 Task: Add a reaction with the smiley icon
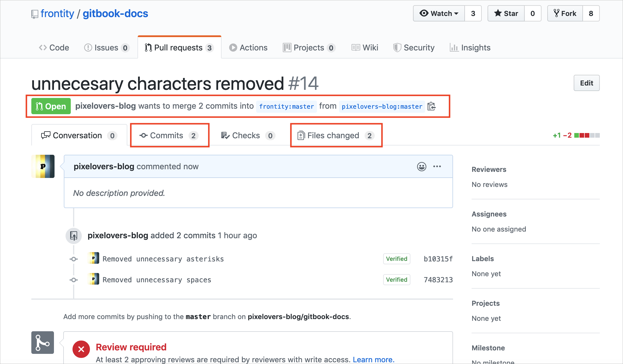point(422,166)
